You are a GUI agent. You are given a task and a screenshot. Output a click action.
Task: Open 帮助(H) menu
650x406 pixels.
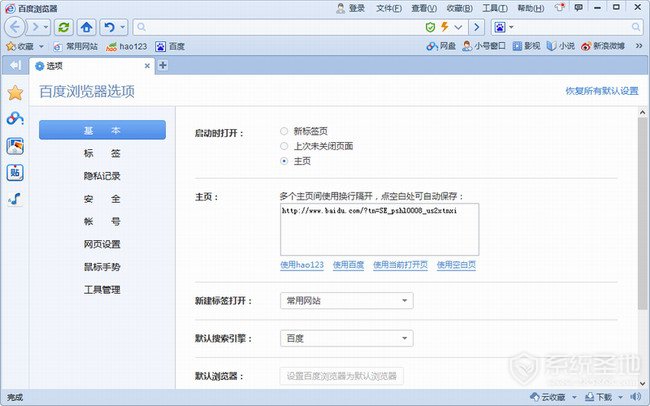pos(531,8)
